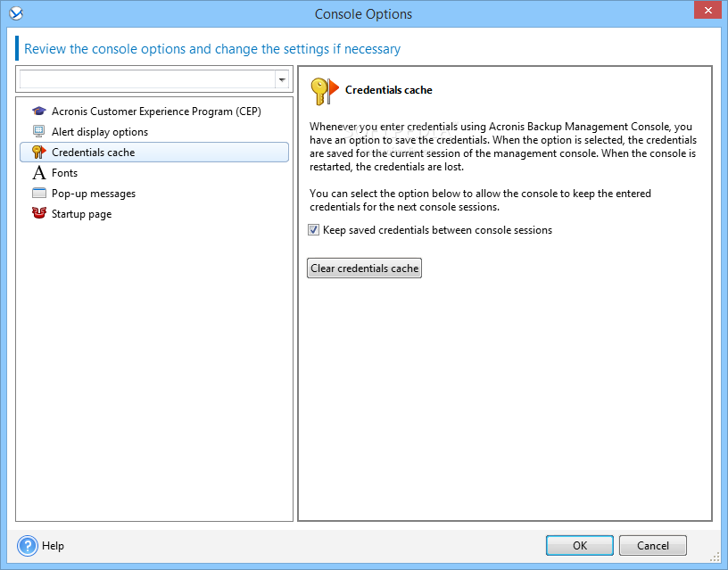
Task: Click Clear credentials cache button
Action: (365, 268)
